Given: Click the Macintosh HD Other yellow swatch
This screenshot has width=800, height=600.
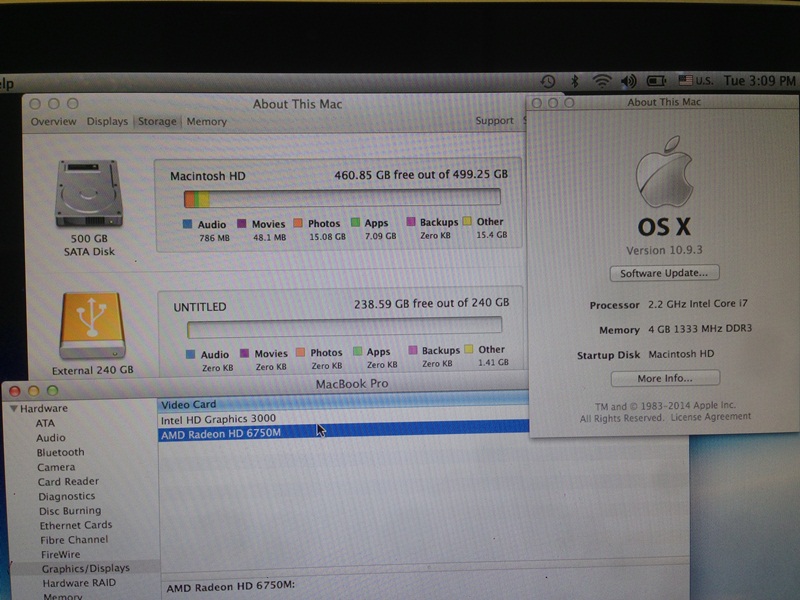Looking at the screenshot, I should click(x=467, y=221).
